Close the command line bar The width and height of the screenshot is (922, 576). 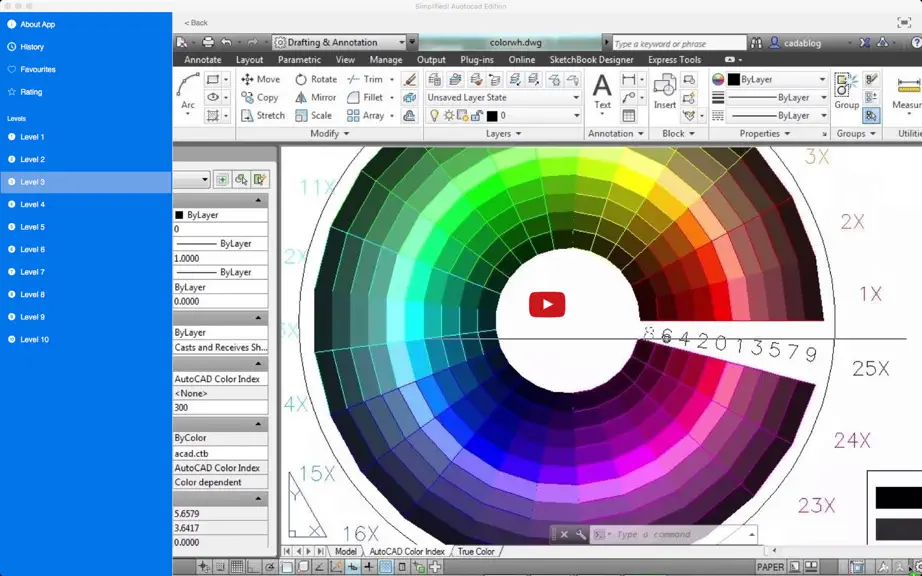(564, 534)
